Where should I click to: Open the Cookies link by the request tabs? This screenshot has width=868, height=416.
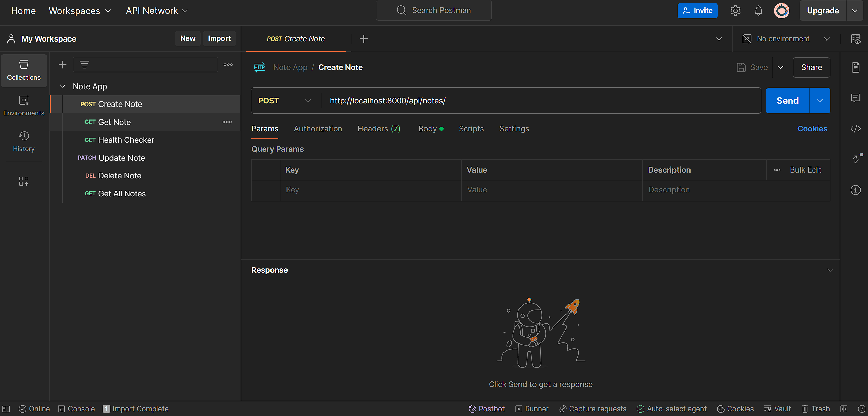[812, 129]
